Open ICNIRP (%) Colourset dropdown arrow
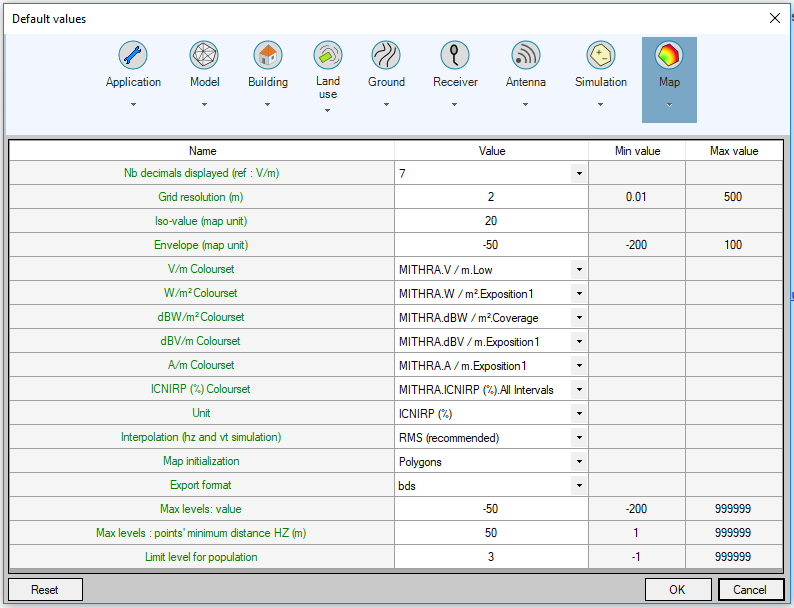794x608 pixels. point(579,389)
